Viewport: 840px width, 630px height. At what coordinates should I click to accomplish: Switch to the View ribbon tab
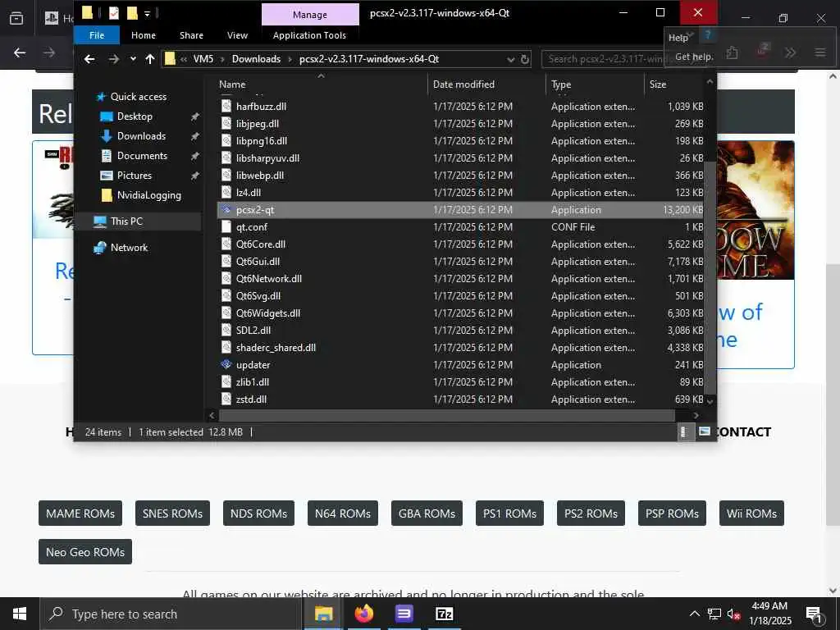click(237, 35)
